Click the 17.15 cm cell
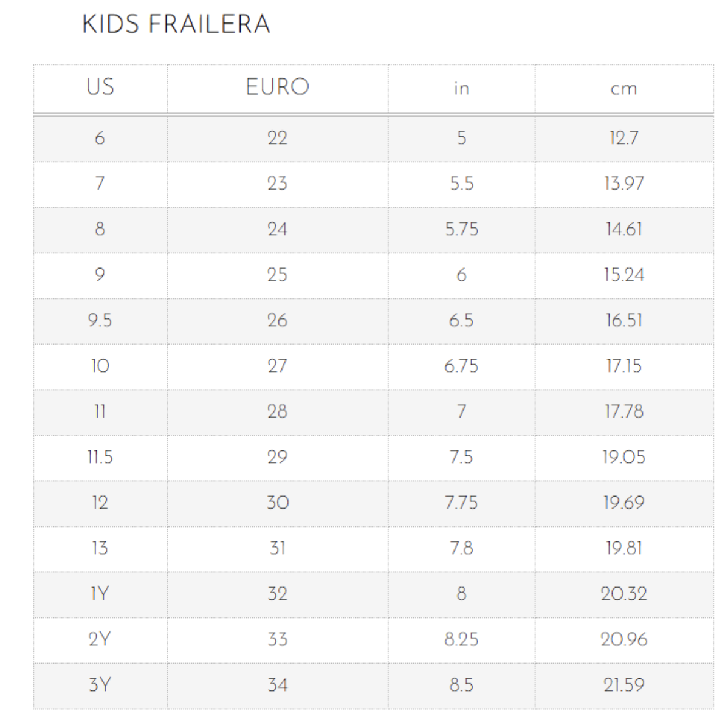The width and height of the screenshot is (728, 722). (624, 366)
